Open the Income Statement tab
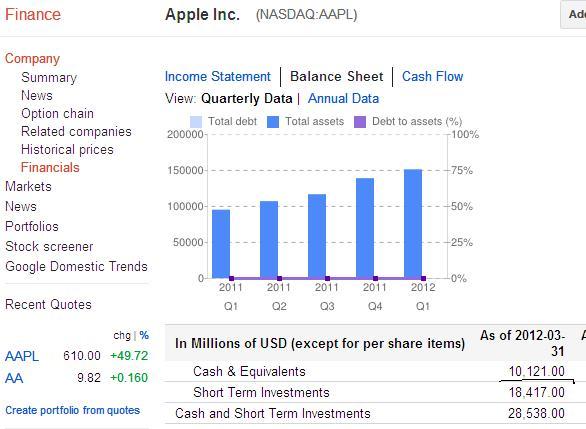 218,77
